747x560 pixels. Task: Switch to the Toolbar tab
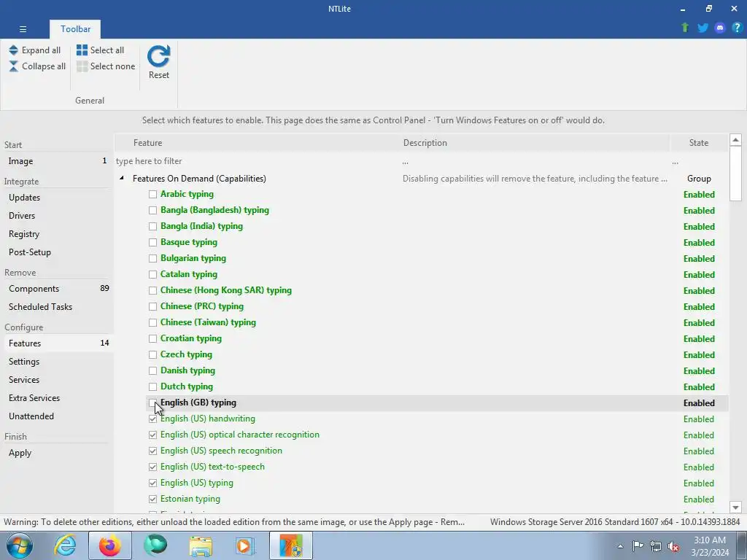pyautogui.click(x=75, y=29)
